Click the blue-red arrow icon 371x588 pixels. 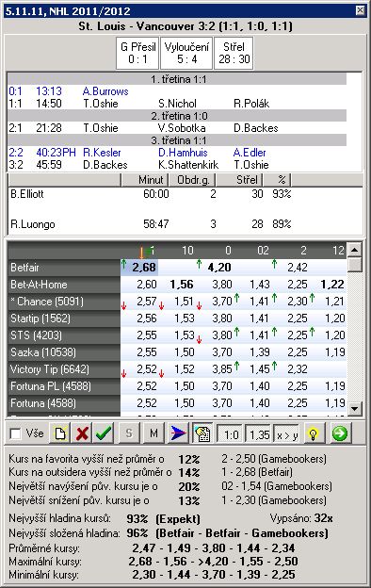pos(178,433)
